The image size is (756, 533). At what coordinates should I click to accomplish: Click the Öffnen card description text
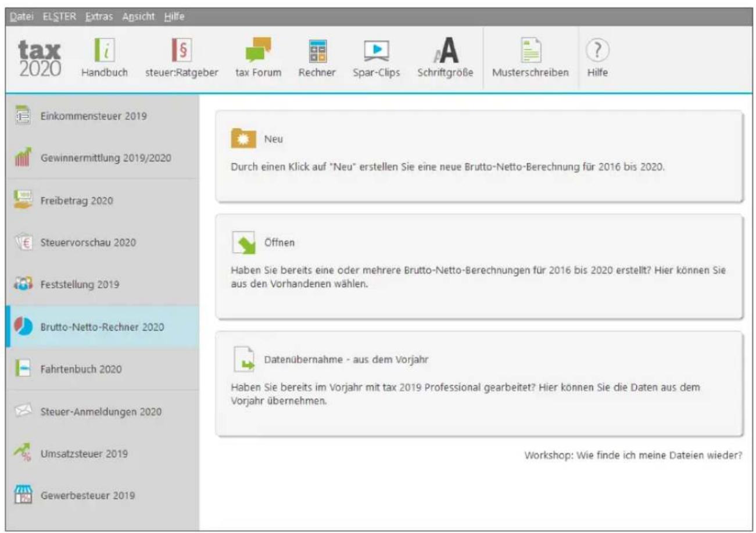tap(478, 278)
